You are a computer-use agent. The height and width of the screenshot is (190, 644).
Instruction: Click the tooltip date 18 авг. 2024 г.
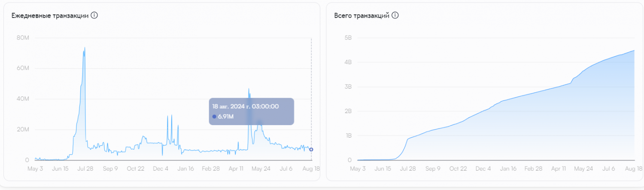click(x=246, y=106)
